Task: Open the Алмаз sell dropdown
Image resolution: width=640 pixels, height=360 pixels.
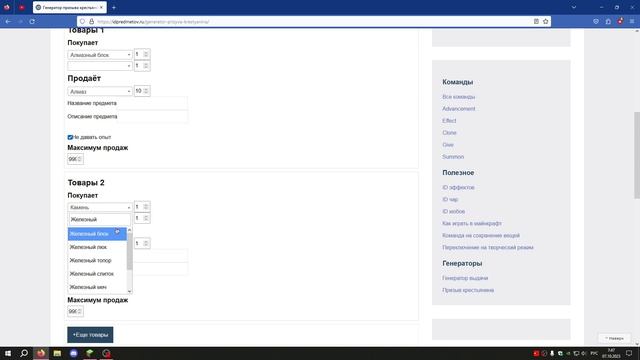Action: [100, 91]
